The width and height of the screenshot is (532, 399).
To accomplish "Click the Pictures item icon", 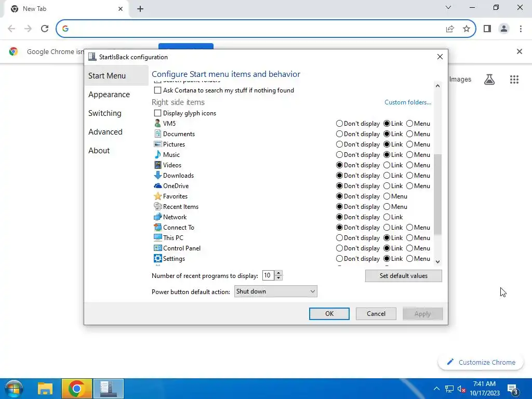I will 157,144.
